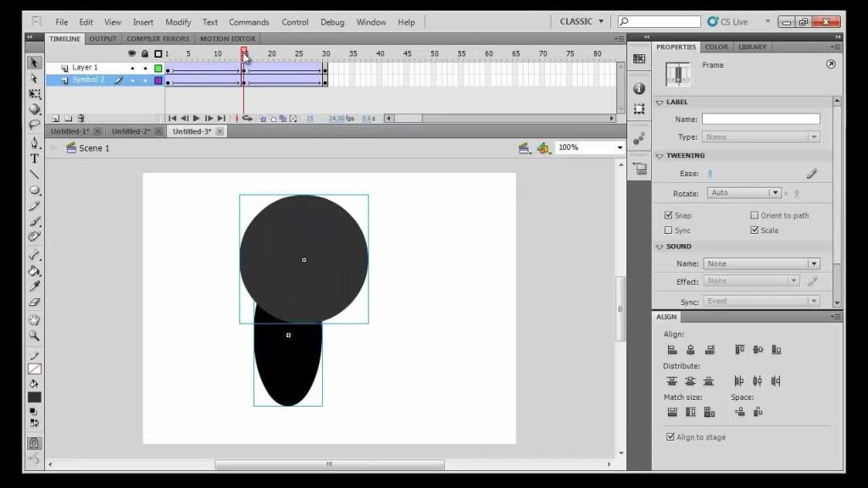Collapse the LABEL section
This screenshot has height=488, width=868.
click(659, 103)
